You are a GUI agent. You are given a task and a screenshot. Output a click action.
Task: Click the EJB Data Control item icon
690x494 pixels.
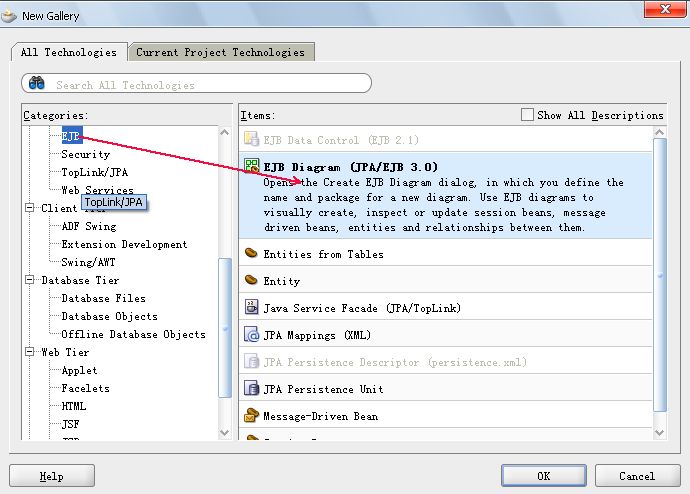click(x=251, y=139)
